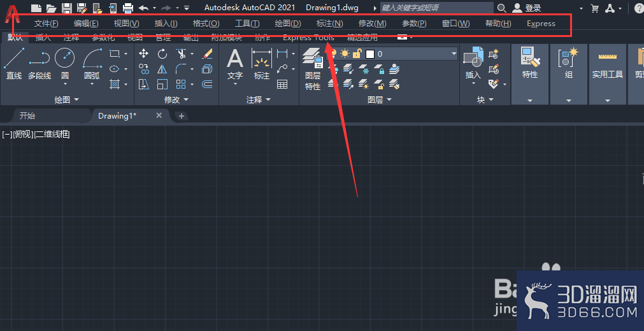Image resolution: width=644 pixels, height=331 pixels.
Task: Insert a Table from Annotation panel
Action: pyautogui.click(x=282, y=84)
